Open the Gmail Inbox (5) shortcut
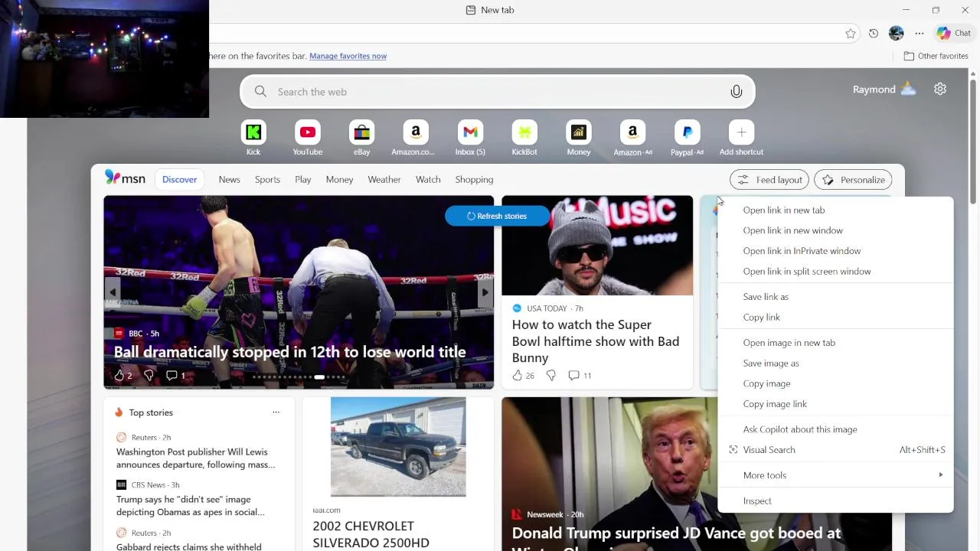The height and width of the screenshot is (551, 980). [470, 132]
